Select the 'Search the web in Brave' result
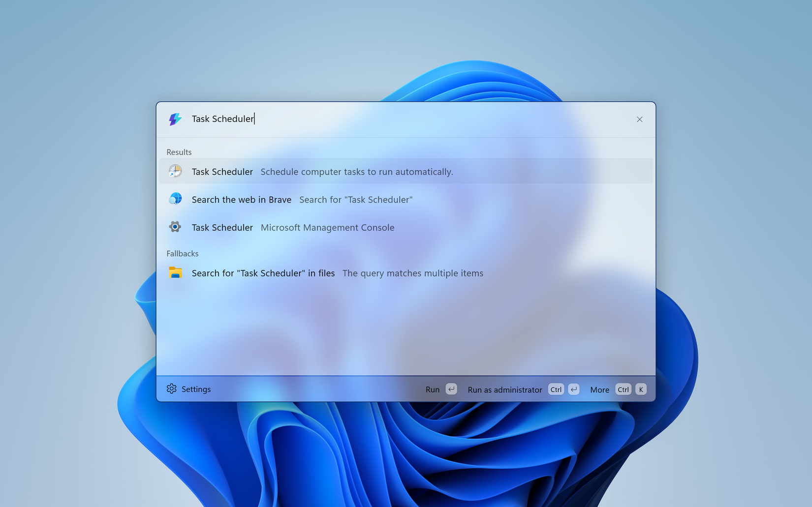Image resolution: width=812 pixels, height=507 pixels. 406,199
